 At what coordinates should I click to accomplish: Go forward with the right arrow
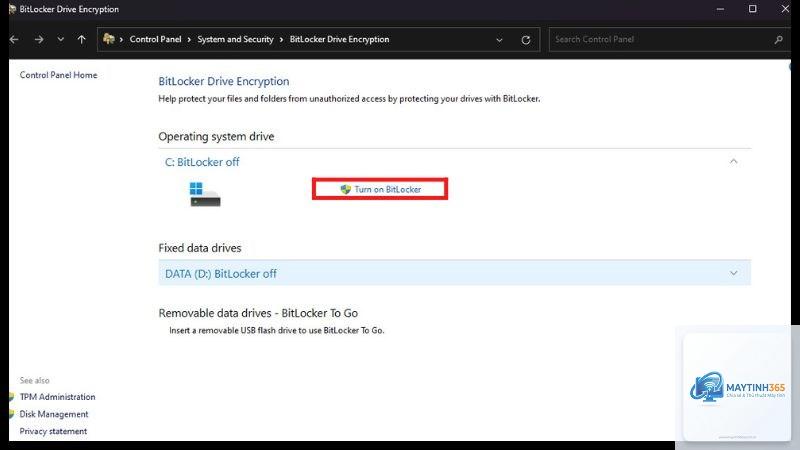click(x=39, y=39)
